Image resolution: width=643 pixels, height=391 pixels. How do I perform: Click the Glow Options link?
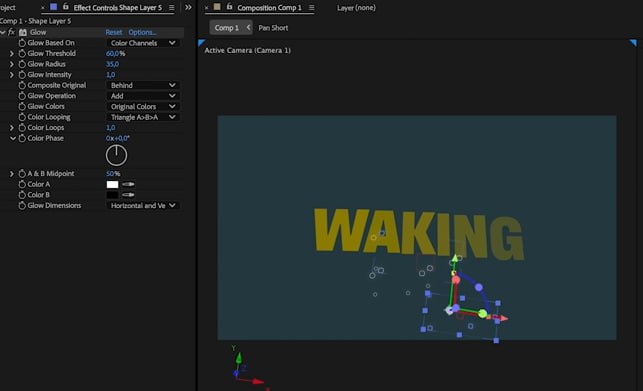[142, 32]
